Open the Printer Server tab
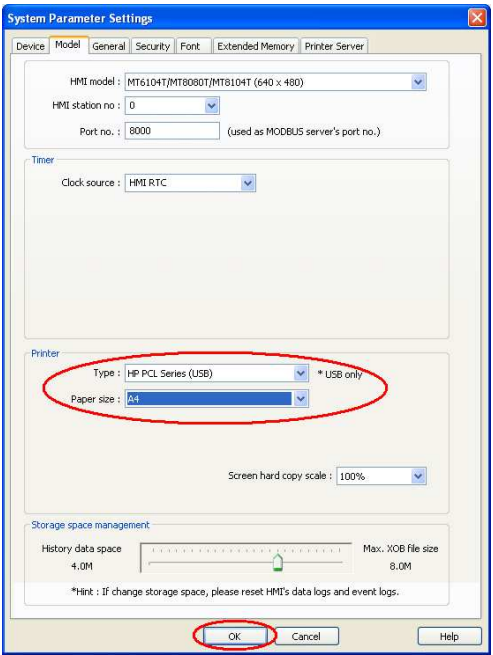This screenshot has height=655, width=493. point(334,46)
